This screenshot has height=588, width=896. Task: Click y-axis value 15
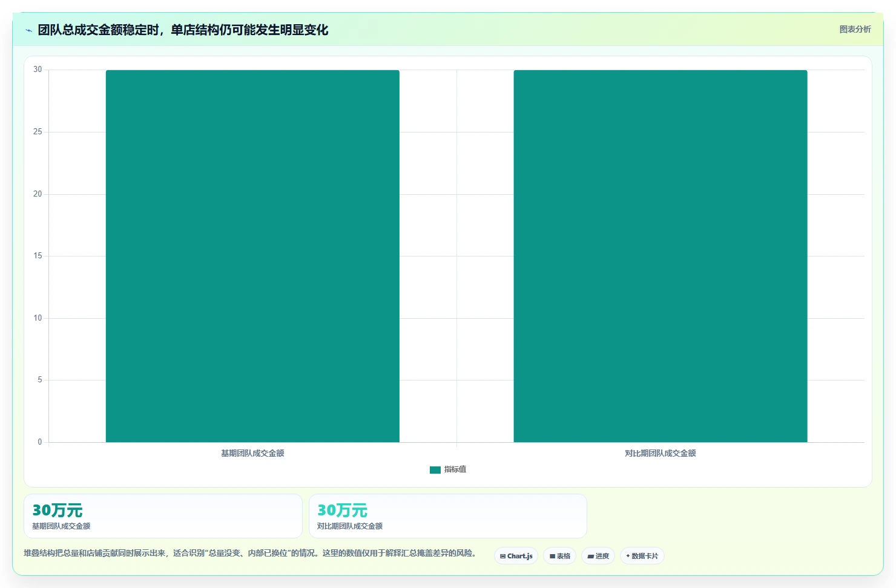pos(38,256)
